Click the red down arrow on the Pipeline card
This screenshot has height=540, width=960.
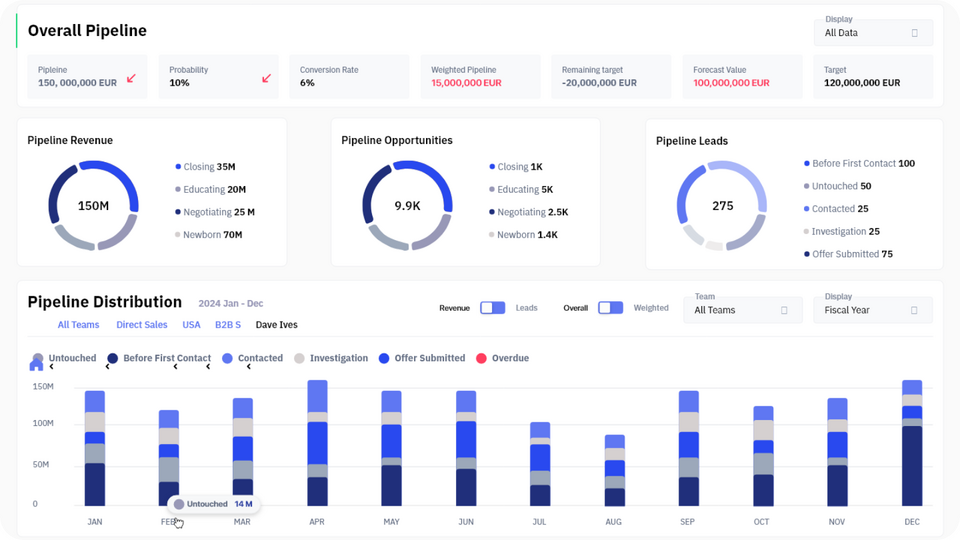(131, 78)
